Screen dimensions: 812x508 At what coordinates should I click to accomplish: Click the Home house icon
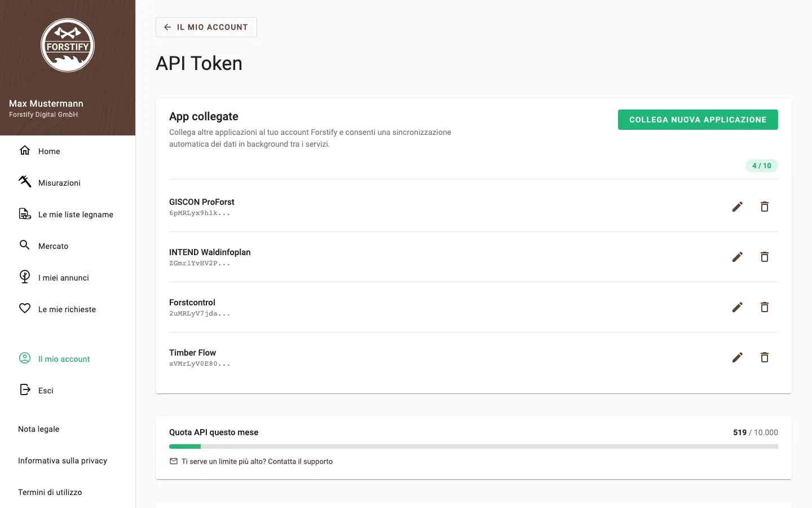point(25,150)
